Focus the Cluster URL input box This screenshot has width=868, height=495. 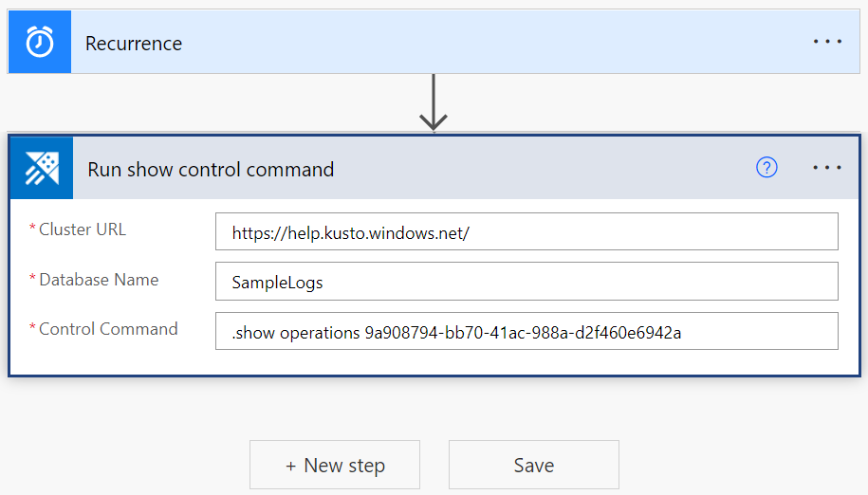526,231
